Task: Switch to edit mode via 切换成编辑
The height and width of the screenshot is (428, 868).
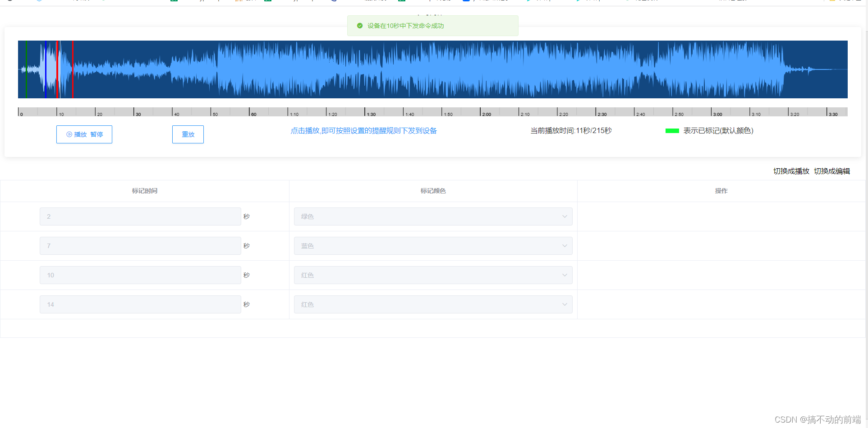Action: [x=832, y=171]
